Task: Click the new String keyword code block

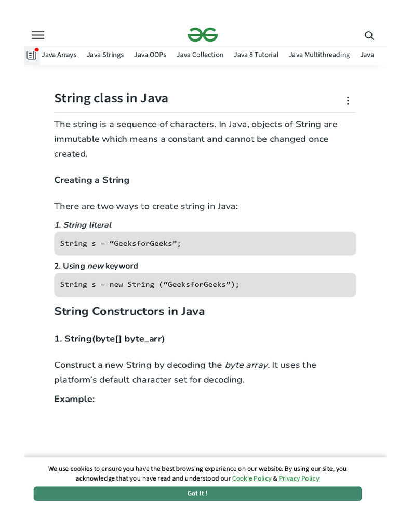Action: (x=205, y=285)
